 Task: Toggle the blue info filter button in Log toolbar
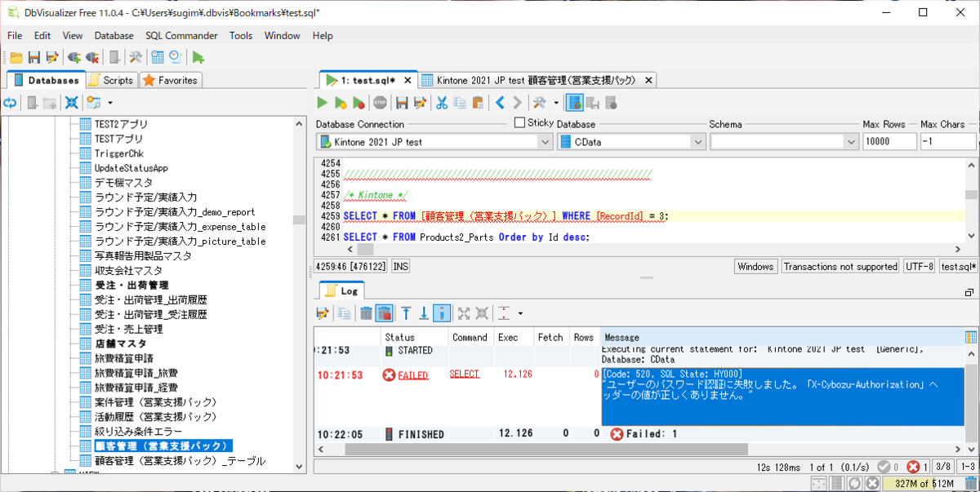tap(442, 312)
